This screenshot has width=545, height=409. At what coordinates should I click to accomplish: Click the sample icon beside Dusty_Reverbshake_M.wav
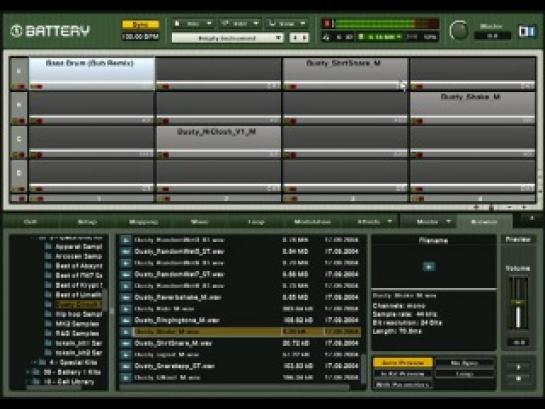pos(125,297)
